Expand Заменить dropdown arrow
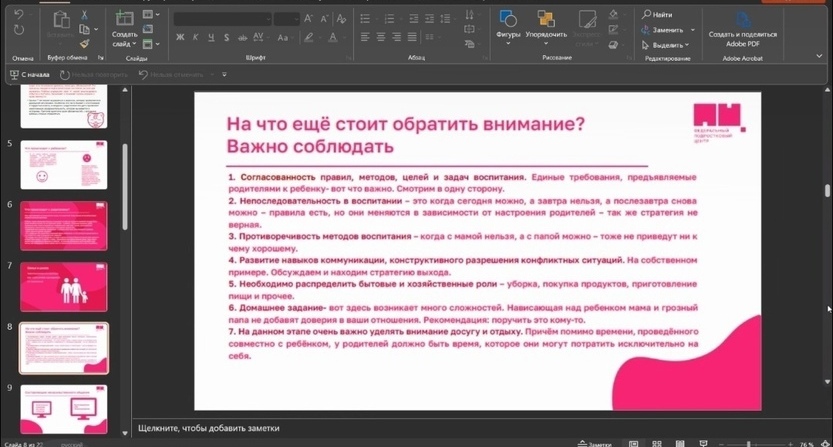The image size is (833, 447). (x=693, y=30)
